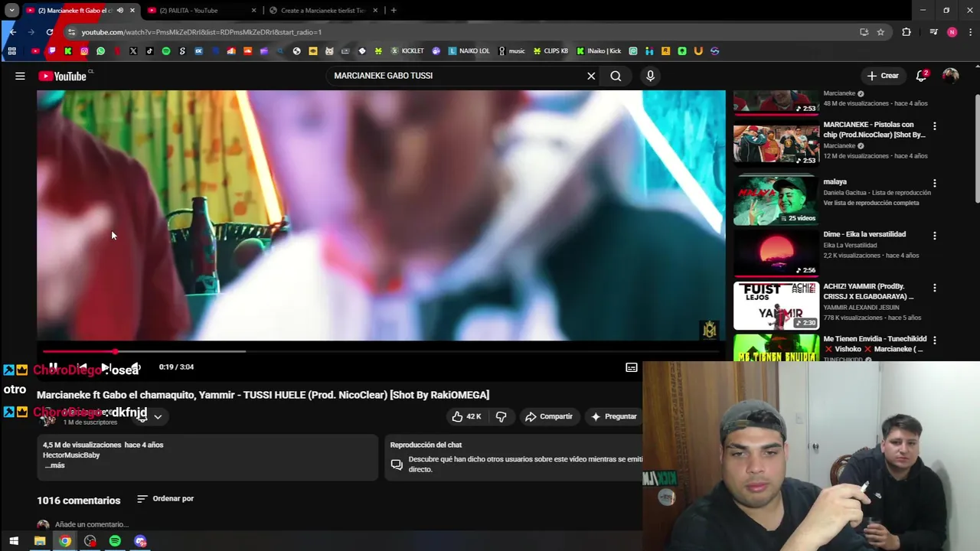Switch to the Create a Marcianeke tierlist tab
Image resolution: width=980 pixels, height=551 pixels.
point(324,10)
